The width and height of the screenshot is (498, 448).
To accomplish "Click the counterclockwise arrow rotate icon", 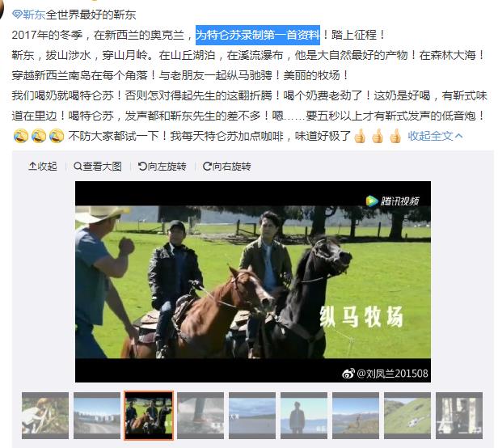I will pos(142,166).
